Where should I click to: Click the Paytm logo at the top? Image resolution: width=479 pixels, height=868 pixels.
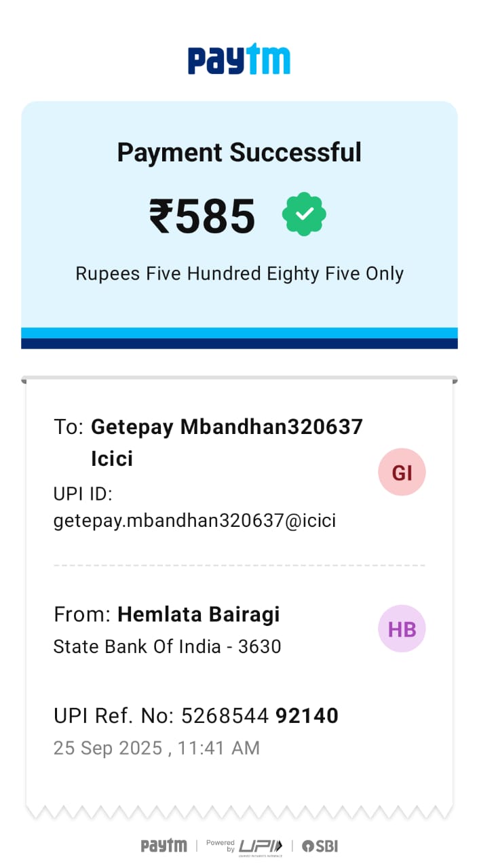click(x=239, y=59)
